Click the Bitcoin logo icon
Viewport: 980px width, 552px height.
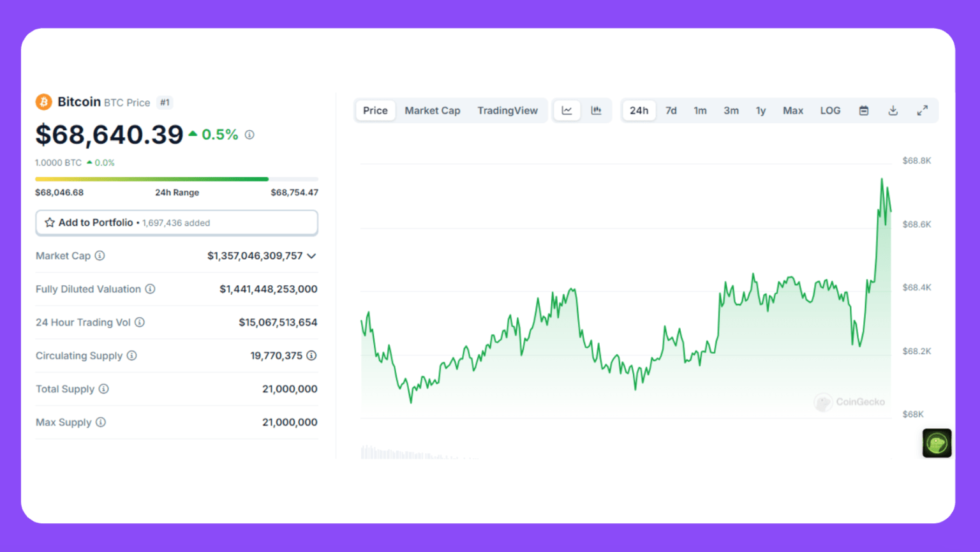(43, 101)
